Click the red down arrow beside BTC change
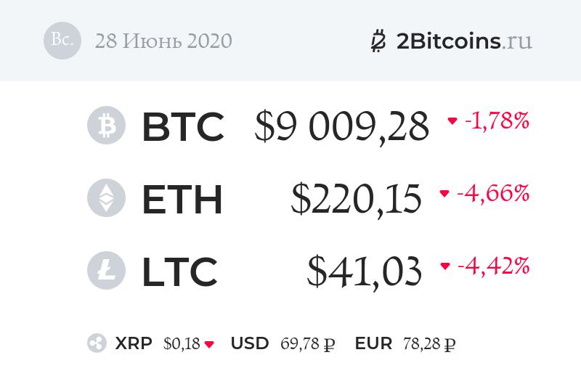Image resolution: width=581 pixels, height=392 pixels. coord(452,121)
